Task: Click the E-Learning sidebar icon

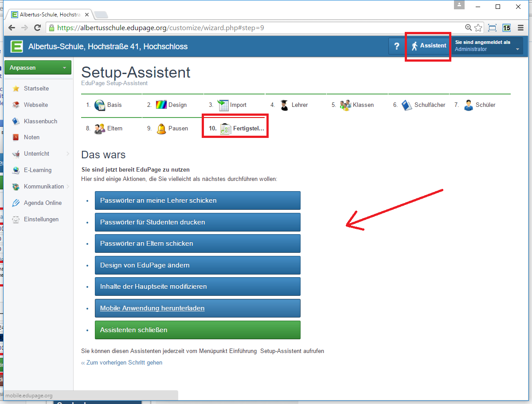Action: (x=16, y=170)
